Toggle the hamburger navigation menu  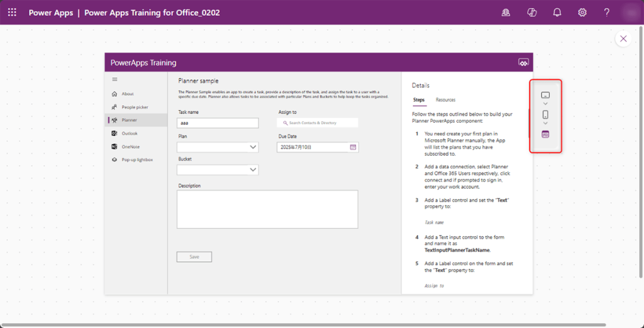[114, 79]
